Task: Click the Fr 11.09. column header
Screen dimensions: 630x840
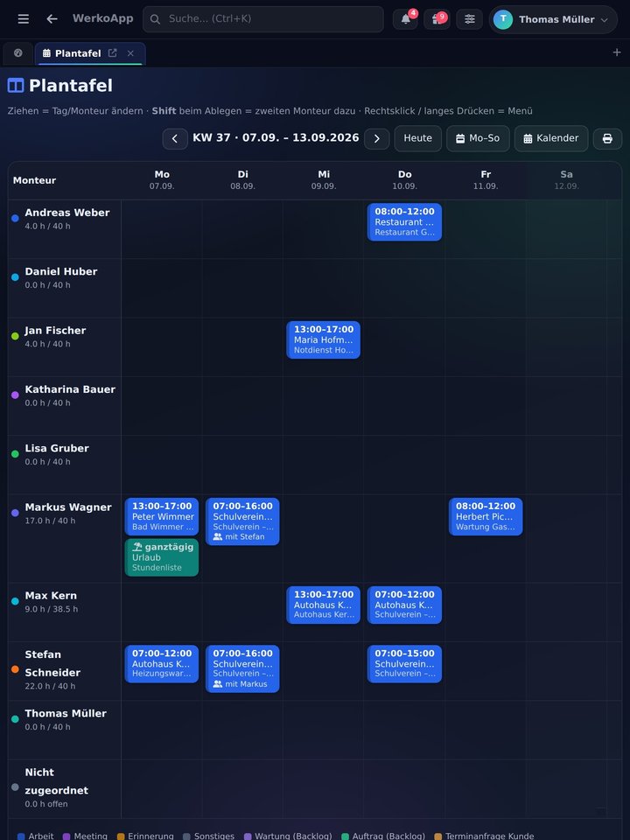Action: (x=486, y=180)
